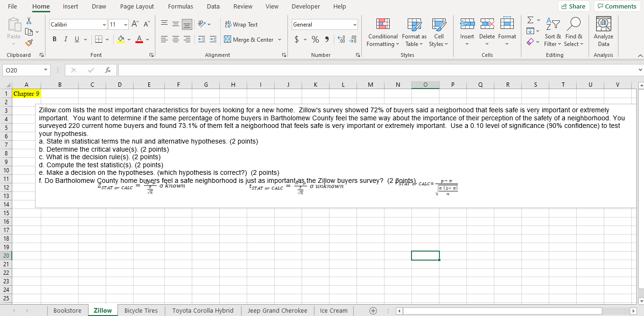Enable Increase Decimal formatting
The height and width of the screenshot is (316, 644).
tap(341, 39)
